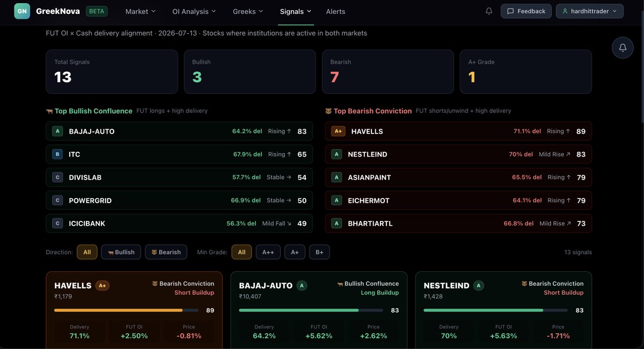Open ASIANPAINT bearish conviction row

click(458, 177)
